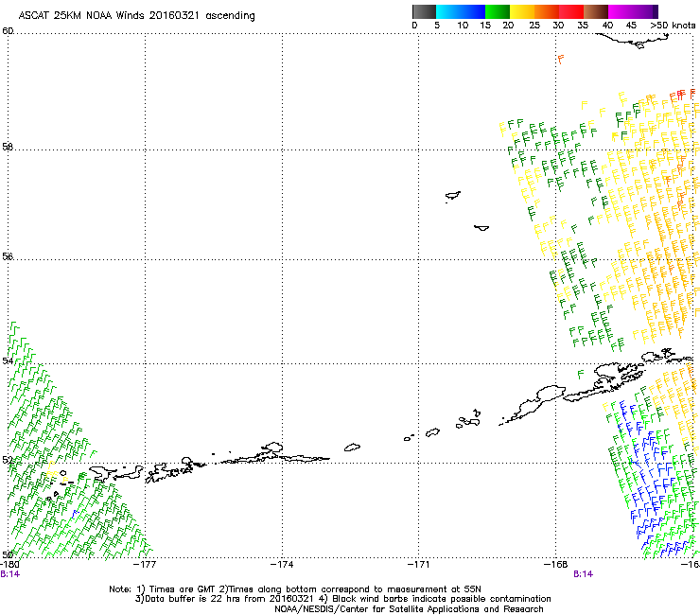The image size is (700, 615).
Task: Click the '25' legend scale label
Action: pos(534,26)
